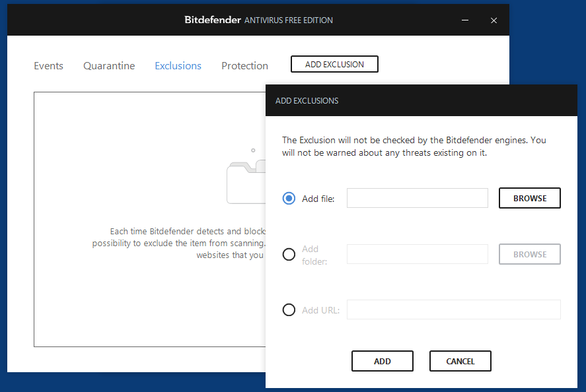Click the Bitdefender logo text in title bar
586x392 pixels.
click(213, 20)
